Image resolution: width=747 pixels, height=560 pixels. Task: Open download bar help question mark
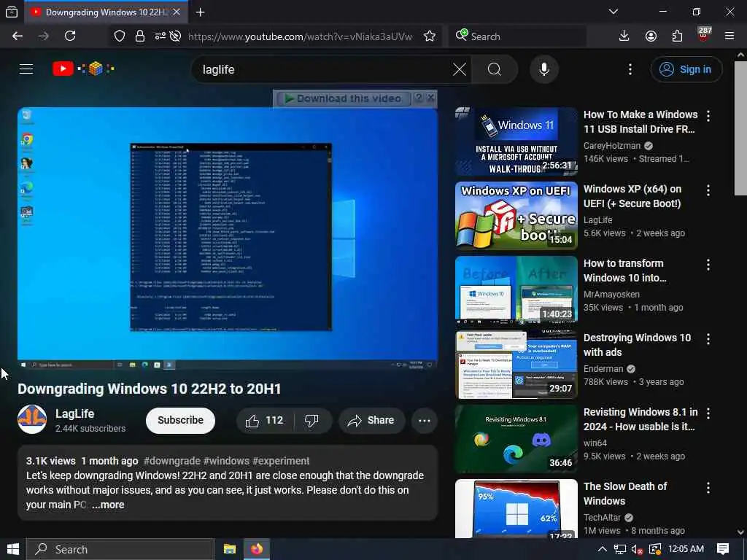tap(418, 98)
